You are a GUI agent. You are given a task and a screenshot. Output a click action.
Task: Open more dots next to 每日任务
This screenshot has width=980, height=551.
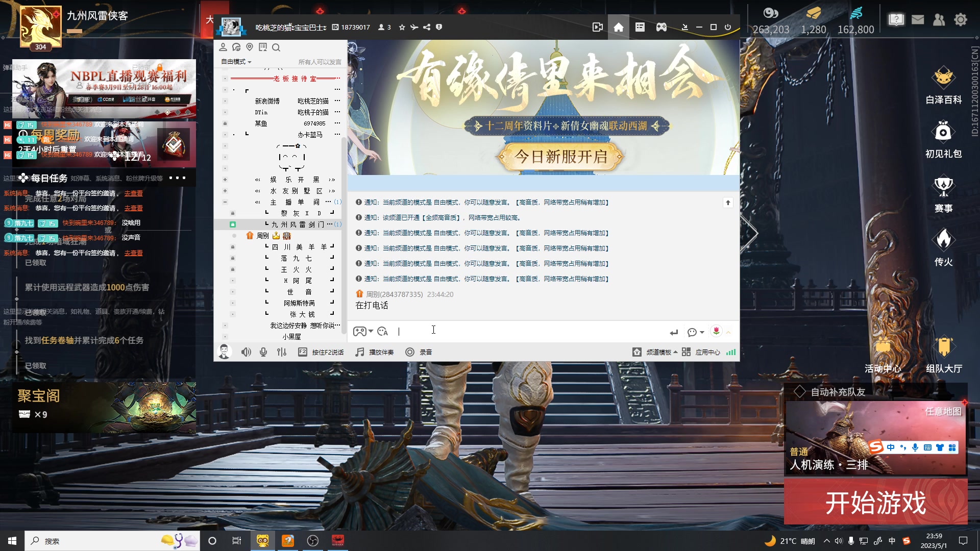click(x=177, y=178)
